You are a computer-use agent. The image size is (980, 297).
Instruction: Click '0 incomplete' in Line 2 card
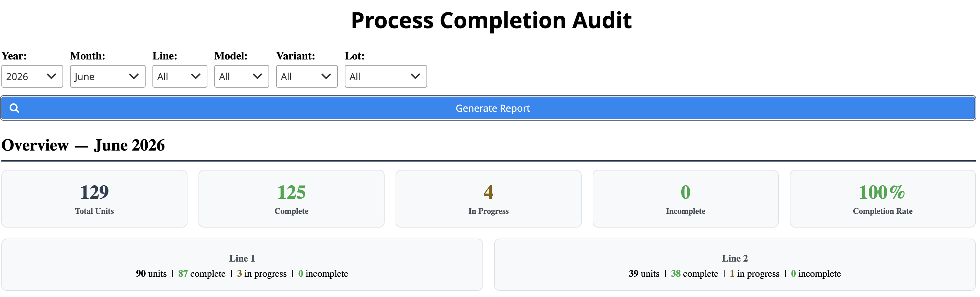click(816, 274)
